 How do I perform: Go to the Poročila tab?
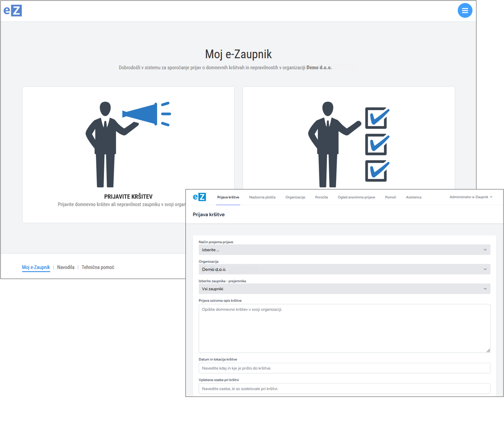[321, 197]
